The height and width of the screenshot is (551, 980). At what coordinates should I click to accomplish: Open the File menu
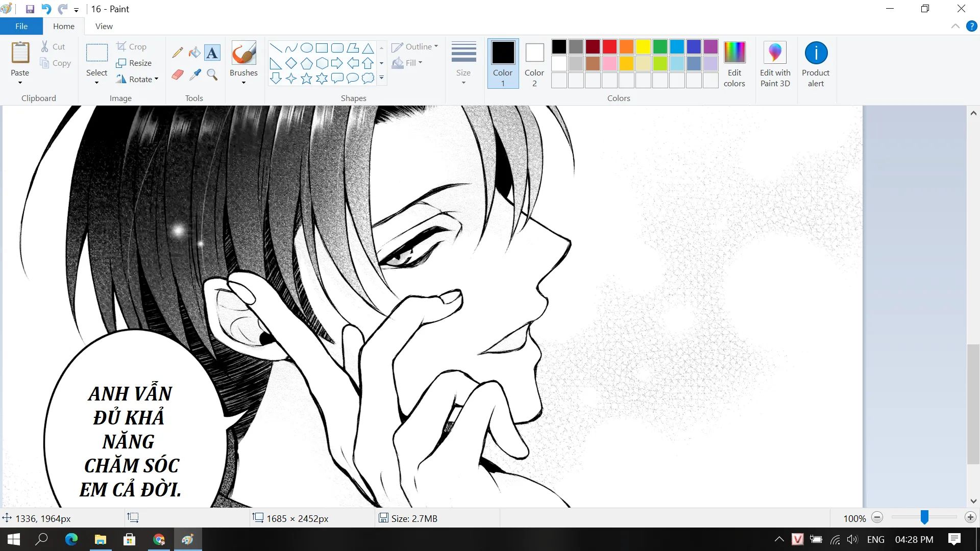21,26
